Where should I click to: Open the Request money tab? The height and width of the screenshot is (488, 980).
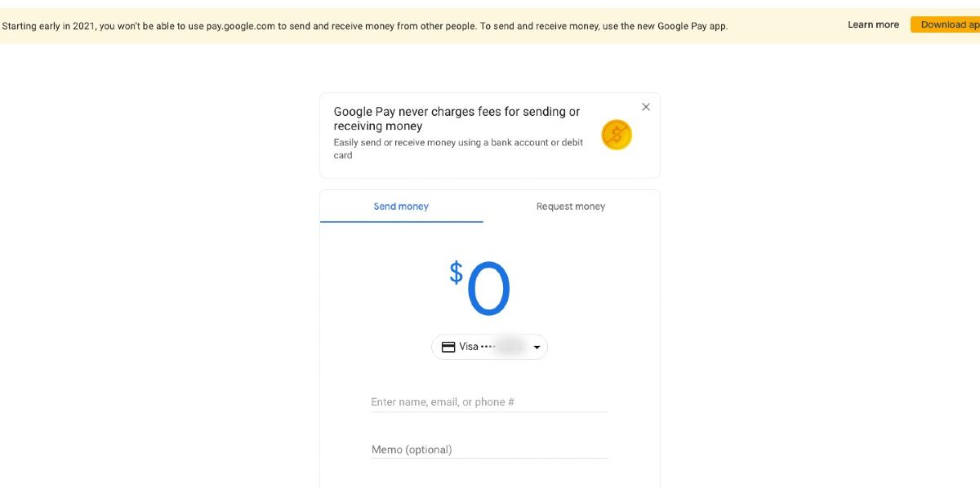pyautogui.click(x=571, y=206)
